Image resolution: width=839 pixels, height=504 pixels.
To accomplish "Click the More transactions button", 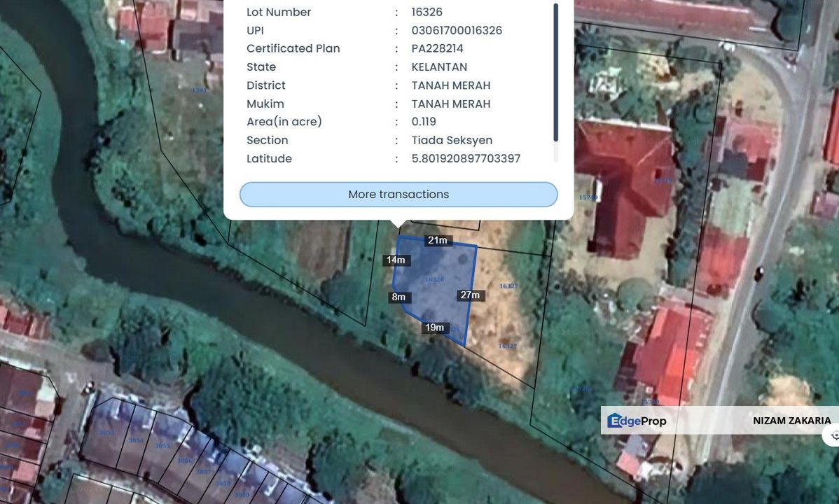I will [398, 195].
